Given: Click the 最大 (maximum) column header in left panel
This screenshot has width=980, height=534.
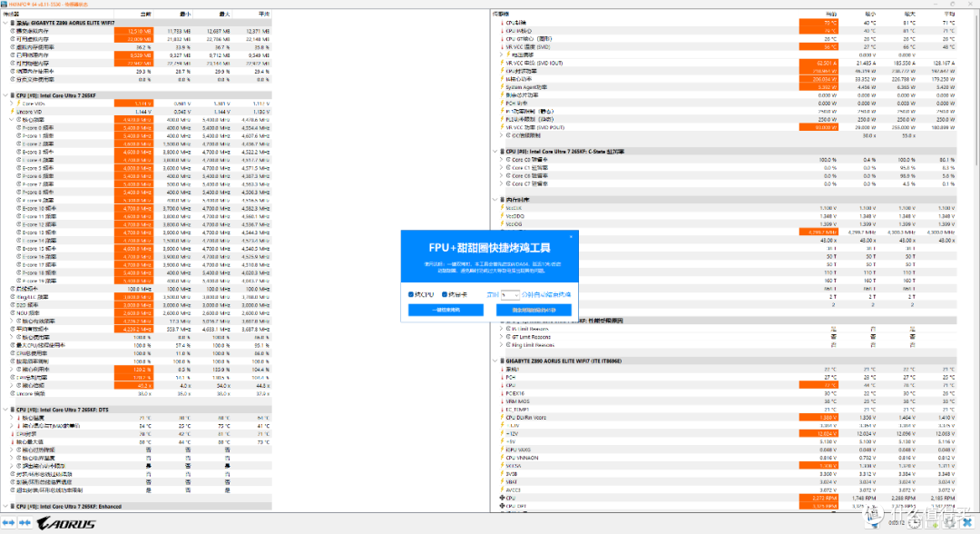Looking at the screenshot, I should (x=224, y=14).
